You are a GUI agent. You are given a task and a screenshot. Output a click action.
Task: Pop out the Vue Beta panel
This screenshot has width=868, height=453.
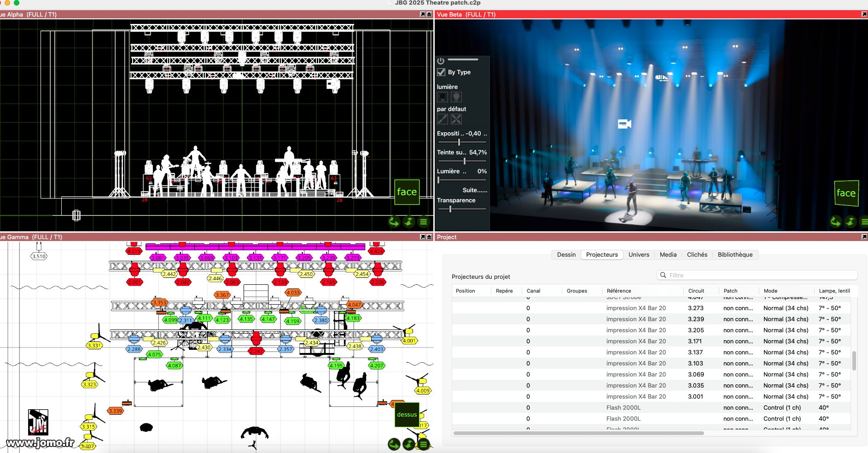[864, 15]
